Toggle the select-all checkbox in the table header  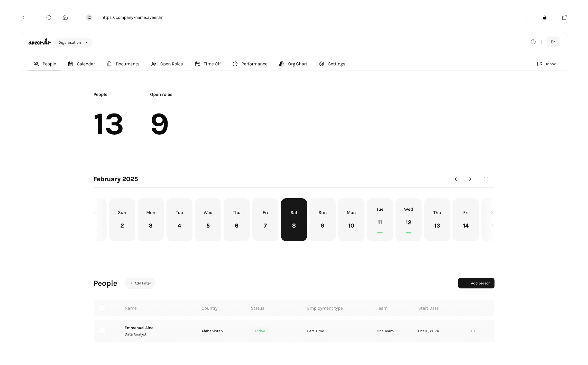coord(102,308)
